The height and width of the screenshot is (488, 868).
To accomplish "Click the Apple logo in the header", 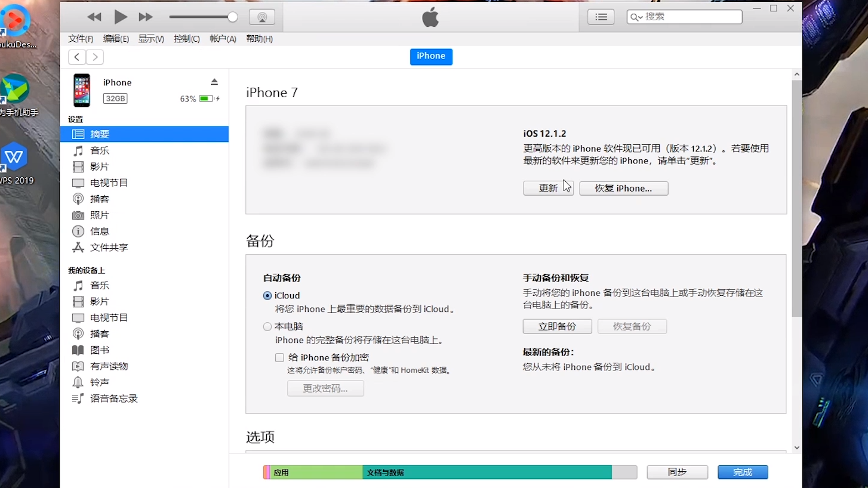I will point(430,17).
